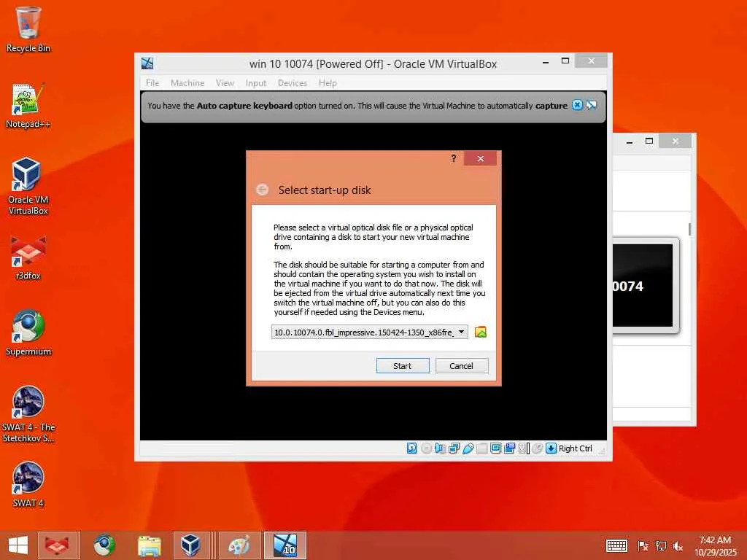Click the hard disk activity icon in status bar
The height and width of the screenshot is (560, 747).
412,448
